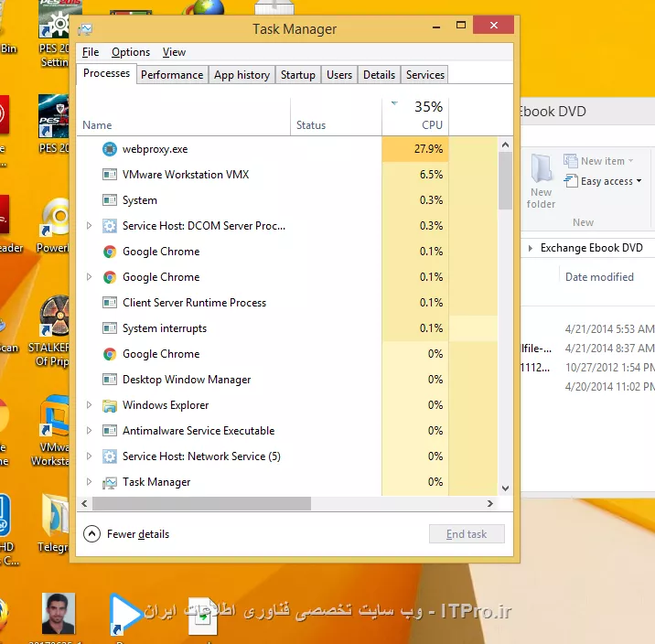The width and height of the screenshot is (655, 644).
Task: Click New folder icon in Explorer window
Action: click(x=542, y=168)
